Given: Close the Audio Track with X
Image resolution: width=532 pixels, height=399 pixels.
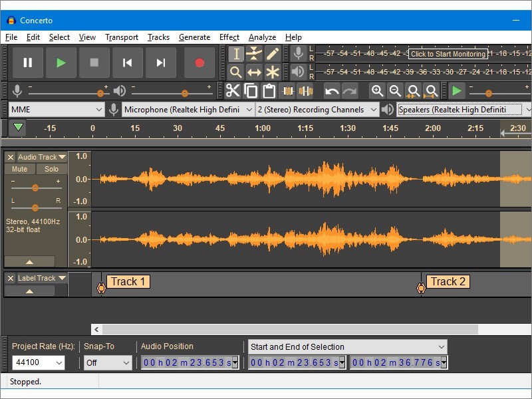Looking at the screenshot, I should (11, 157).
